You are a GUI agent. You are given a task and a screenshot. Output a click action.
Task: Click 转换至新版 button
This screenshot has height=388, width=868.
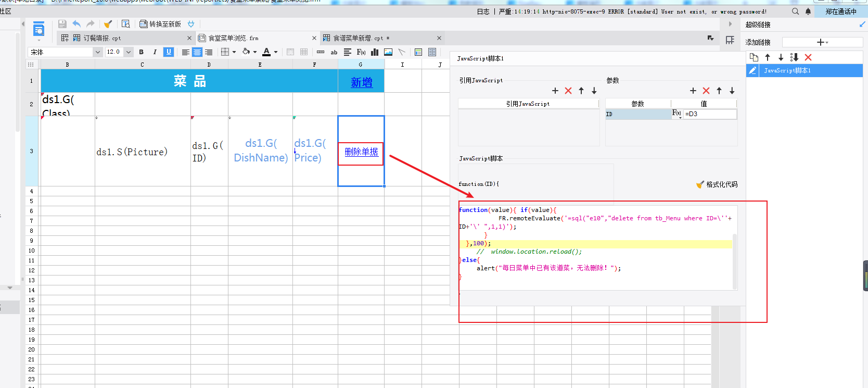[x=160, y=24]
